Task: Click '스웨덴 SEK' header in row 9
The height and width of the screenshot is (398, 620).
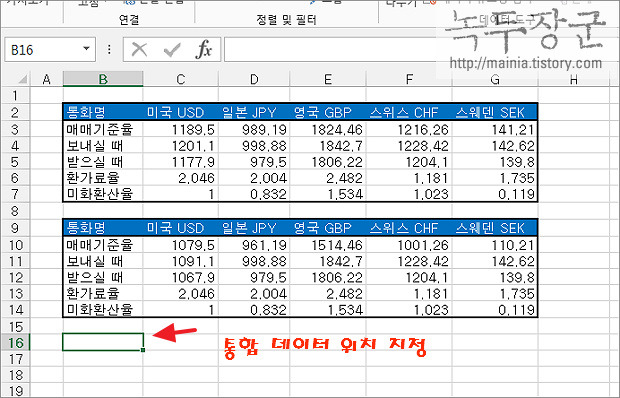Action: (x=495, y=228)
